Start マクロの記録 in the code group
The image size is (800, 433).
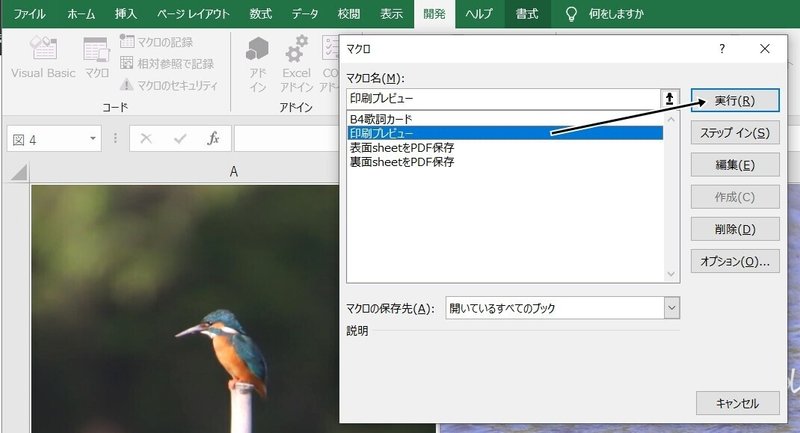tap(156, 42)
